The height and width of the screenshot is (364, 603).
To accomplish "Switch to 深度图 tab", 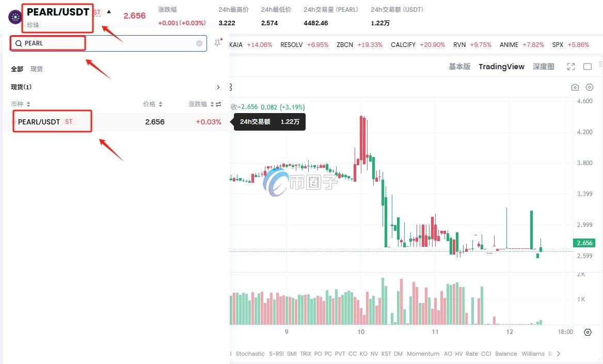I will pos(543,67).
